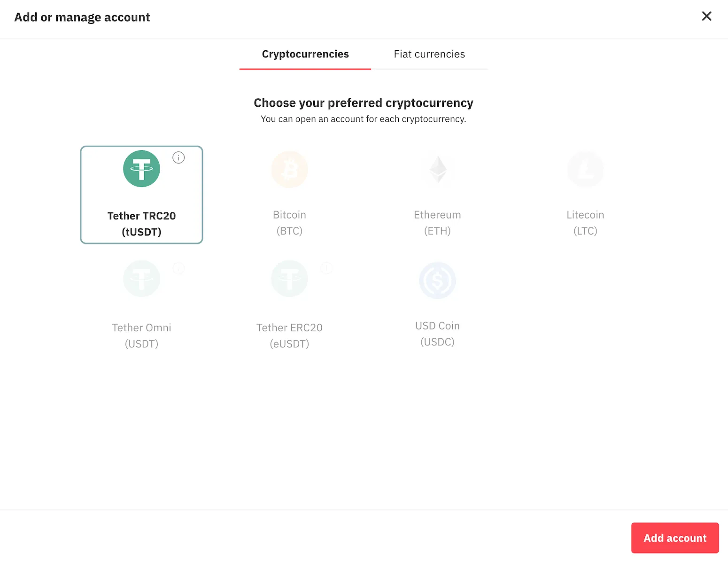Click the Tether ERC20 (eUSDT) label
Screen dimensions: 728x562
coord(289,336)
